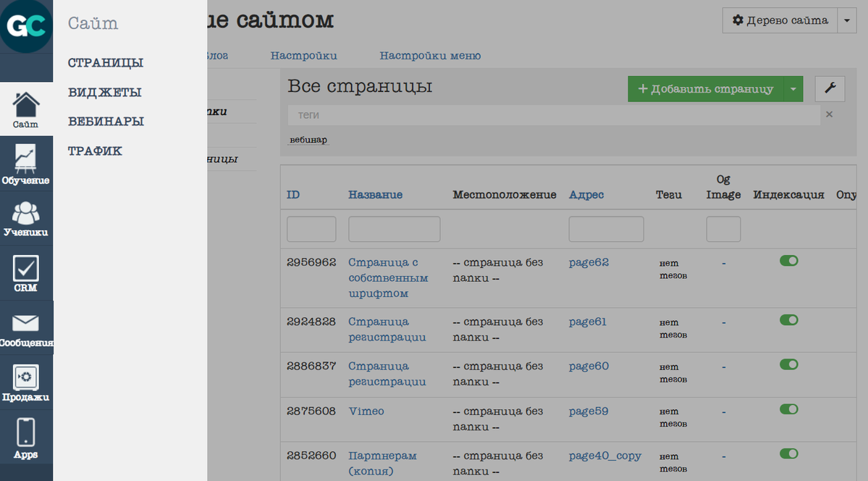This screenshot has height=481, width=868.
Task: Expand the Добавить страницу dropdown arrow
Action: 793,88
